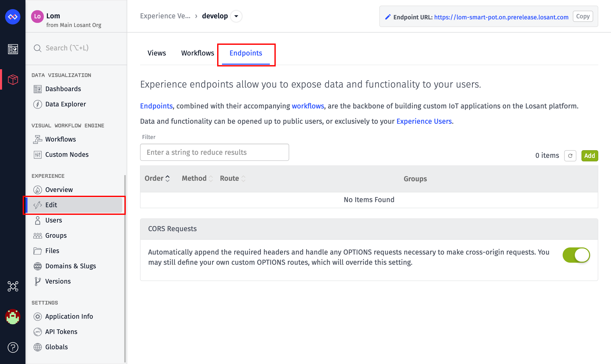This screenshot has width=611, height=364.
Task: Copy the Endpoint URL
Action: [x=583, y=17]
